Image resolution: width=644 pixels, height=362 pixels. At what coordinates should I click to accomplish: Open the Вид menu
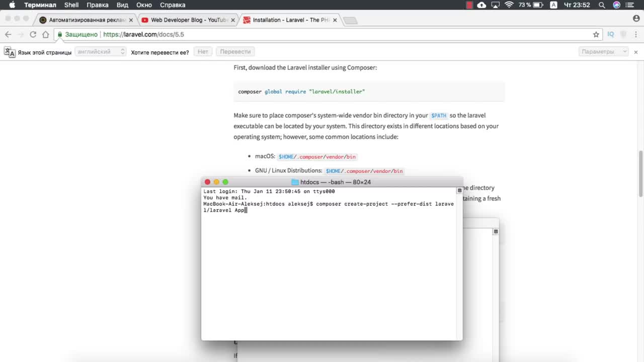122,5
